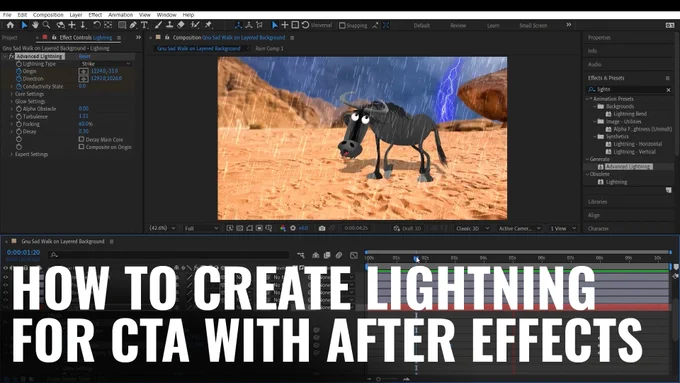680x383 pixels.
Task: Open the Full resolution dropdown
Action: [201, 228]
